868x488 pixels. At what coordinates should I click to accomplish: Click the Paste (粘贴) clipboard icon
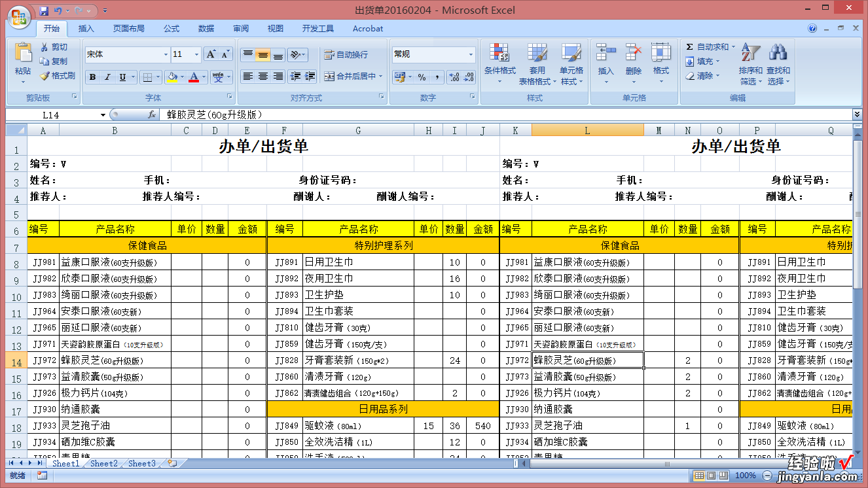tap(23, 54)
